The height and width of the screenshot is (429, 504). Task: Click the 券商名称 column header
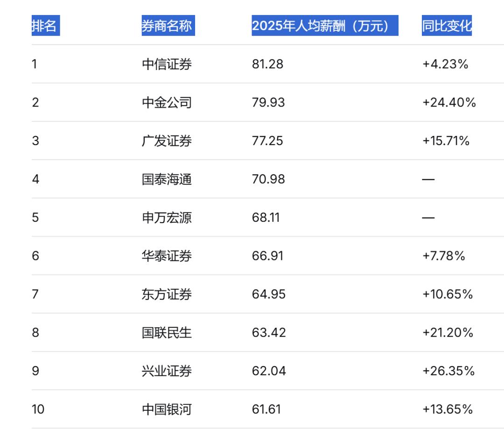coord(168,26)
